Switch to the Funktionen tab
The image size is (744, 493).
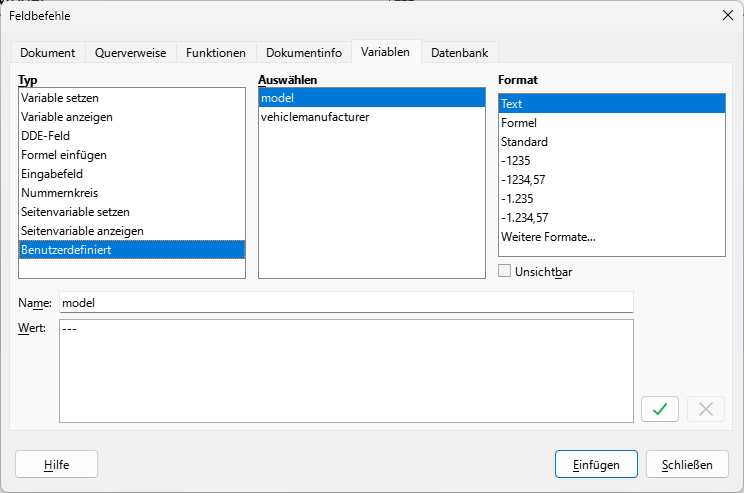coord(215,52)
